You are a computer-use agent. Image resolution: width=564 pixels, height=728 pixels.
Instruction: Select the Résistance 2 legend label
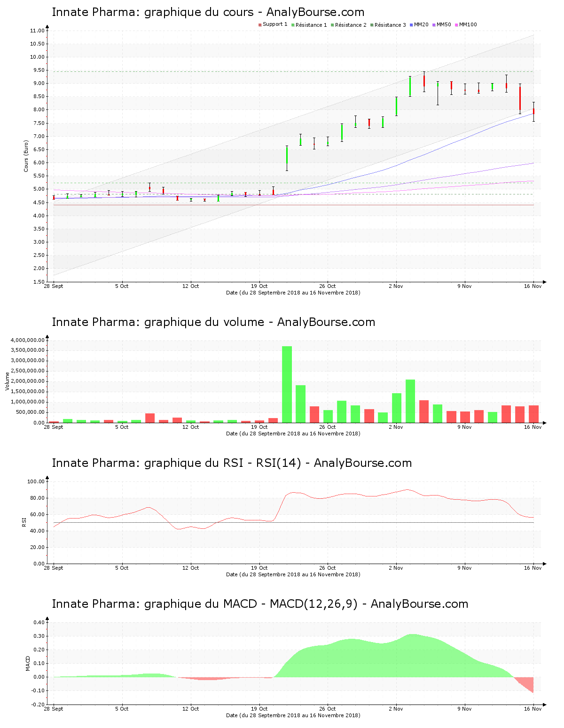[351, 25]
